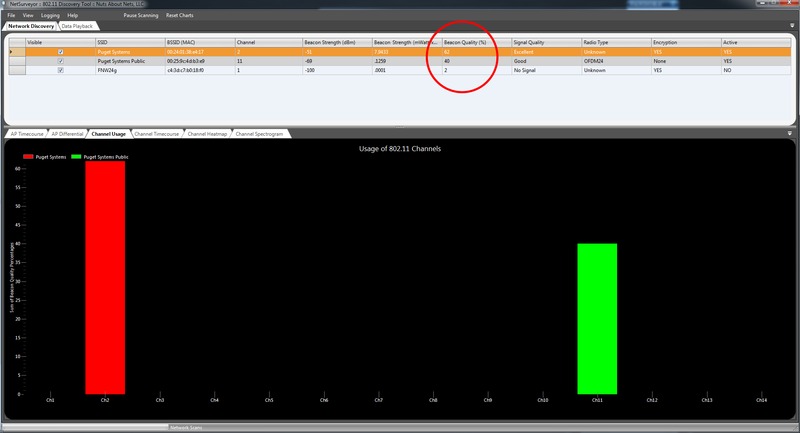Open the AP Differential tab
Image resolution: width=800 pixels, height=433 pixels.
coord(67,133)
